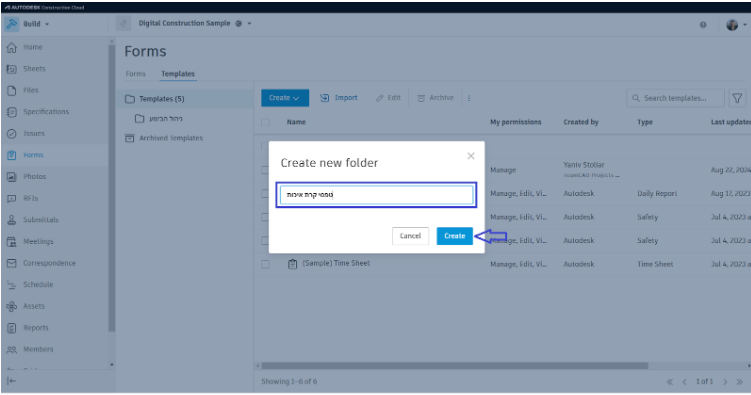Image resolution: width=751 pixels, height=395 pixels.
Task: Open the Home sidebar icon
Action: 11,47
